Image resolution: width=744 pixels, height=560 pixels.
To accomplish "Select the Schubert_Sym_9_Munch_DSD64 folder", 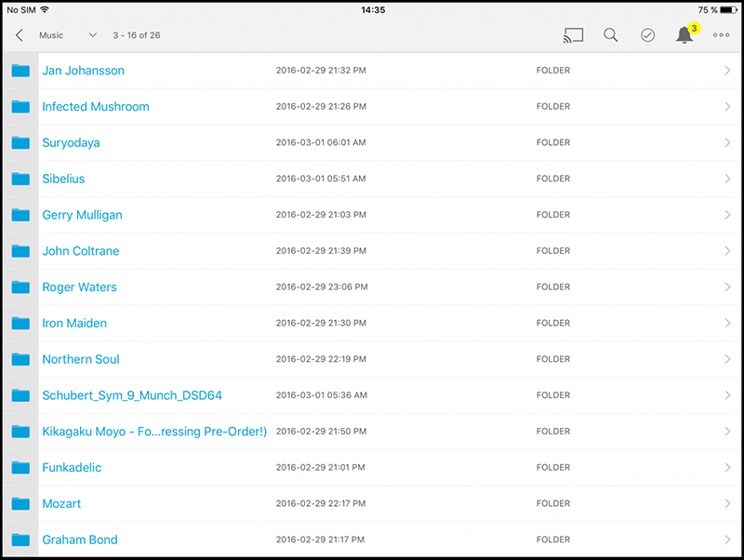I will click(131, 395).
